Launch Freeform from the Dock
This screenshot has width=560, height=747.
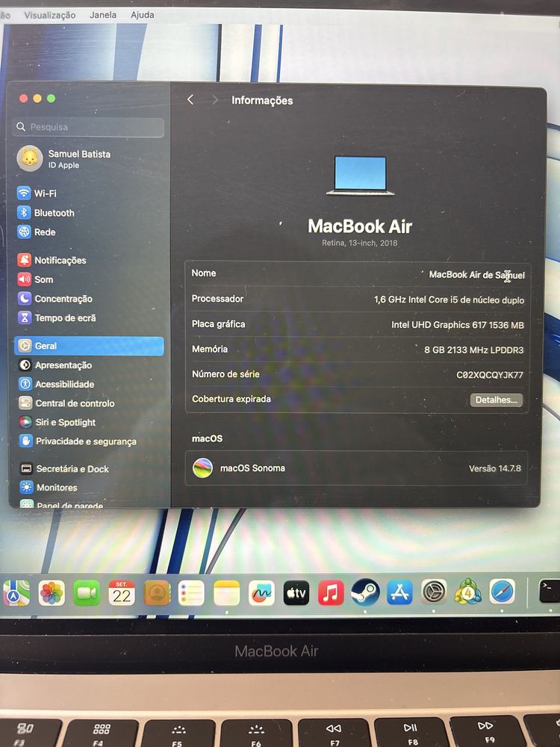tap(261, 593)
